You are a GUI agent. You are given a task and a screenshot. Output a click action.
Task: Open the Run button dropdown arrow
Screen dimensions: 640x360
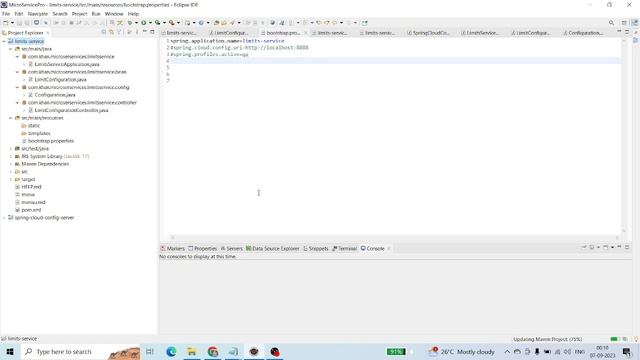click(x=150, y=23)
